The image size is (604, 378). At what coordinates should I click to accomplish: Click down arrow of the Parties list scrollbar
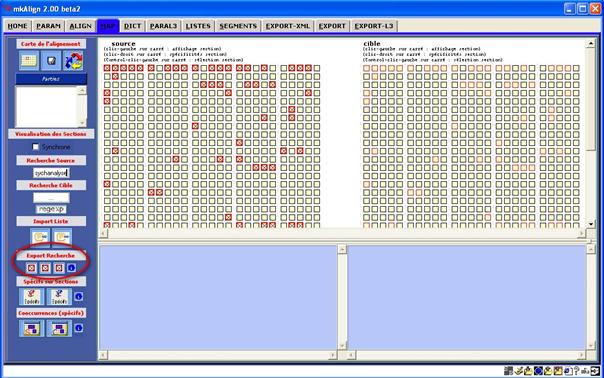pos(82,123)
